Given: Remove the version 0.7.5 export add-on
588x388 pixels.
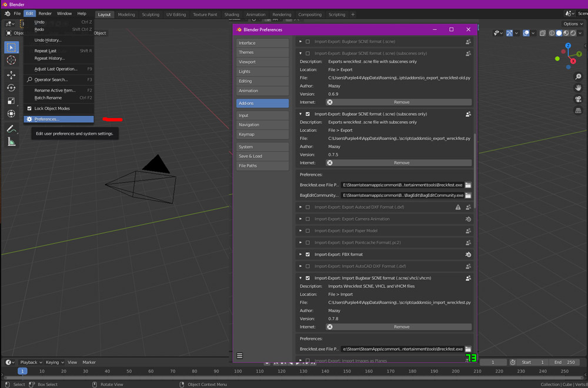Looking at the screenshot, I should tap(399, 163).
